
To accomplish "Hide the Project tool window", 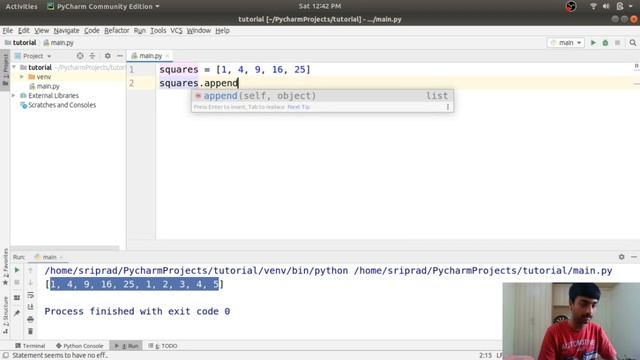I will coord(120,56).
